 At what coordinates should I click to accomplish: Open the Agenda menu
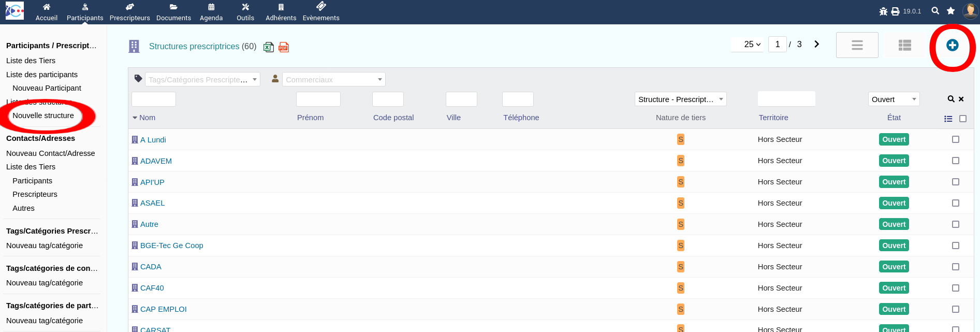[x=211, y=12]
